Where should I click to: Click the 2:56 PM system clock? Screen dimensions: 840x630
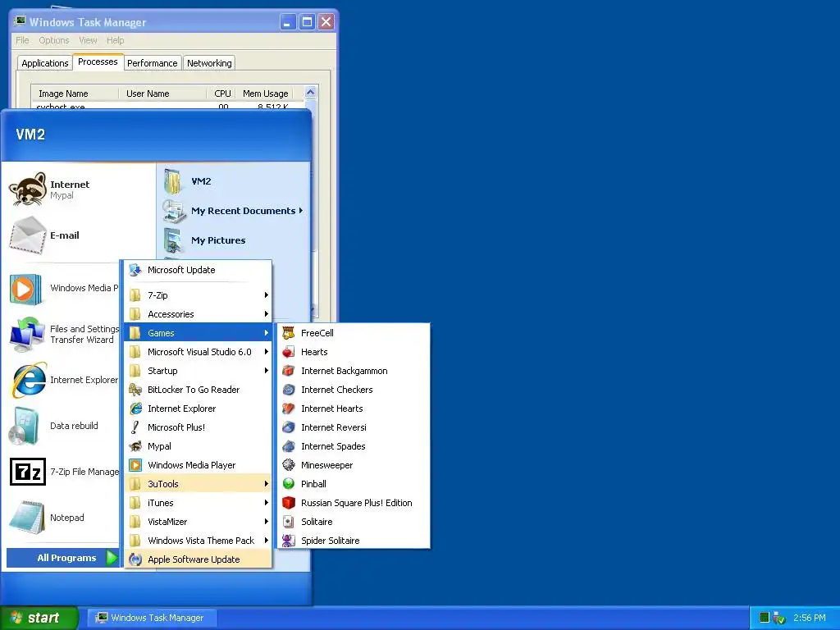pos(810,618)
